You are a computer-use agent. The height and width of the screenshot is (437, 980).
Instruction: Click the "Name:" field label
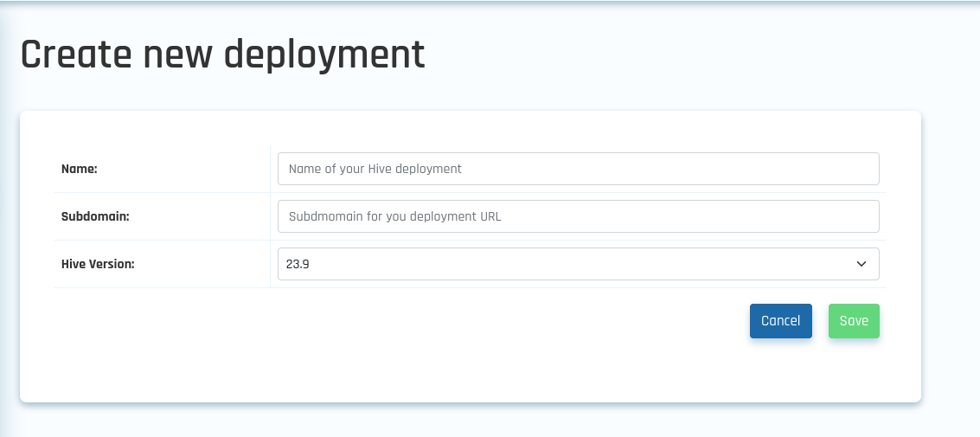(80, 169)
